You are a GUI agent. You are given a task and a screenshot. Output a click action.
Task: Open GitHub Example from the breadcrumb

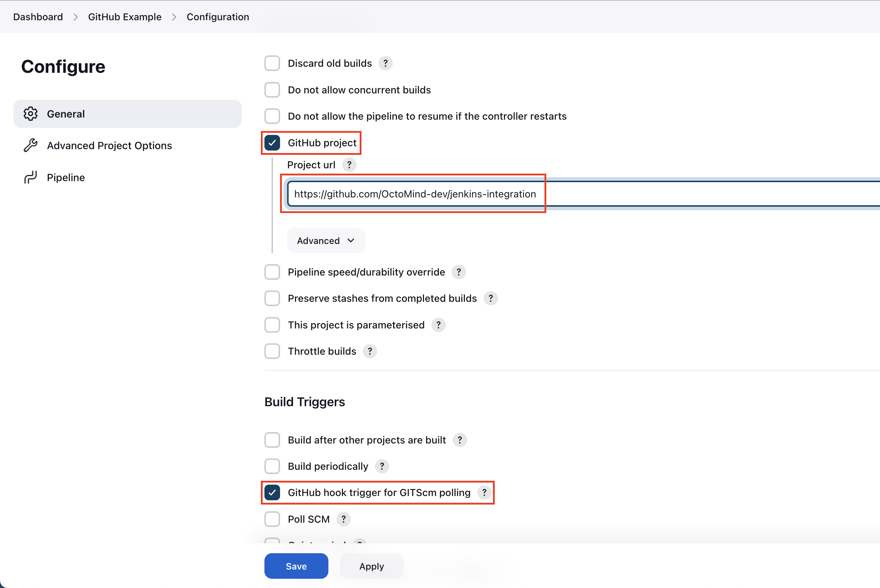[125, 17]
